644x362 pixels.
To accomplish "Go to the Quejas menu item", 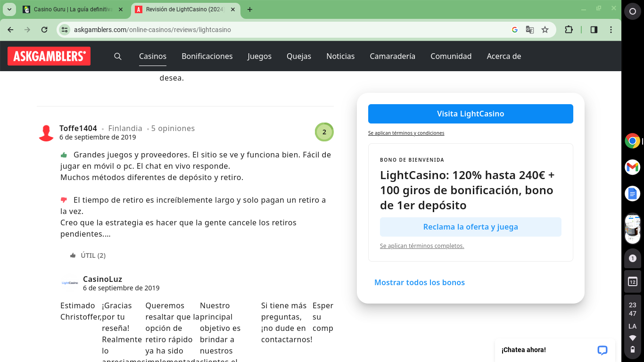I will tap(299, 56).
